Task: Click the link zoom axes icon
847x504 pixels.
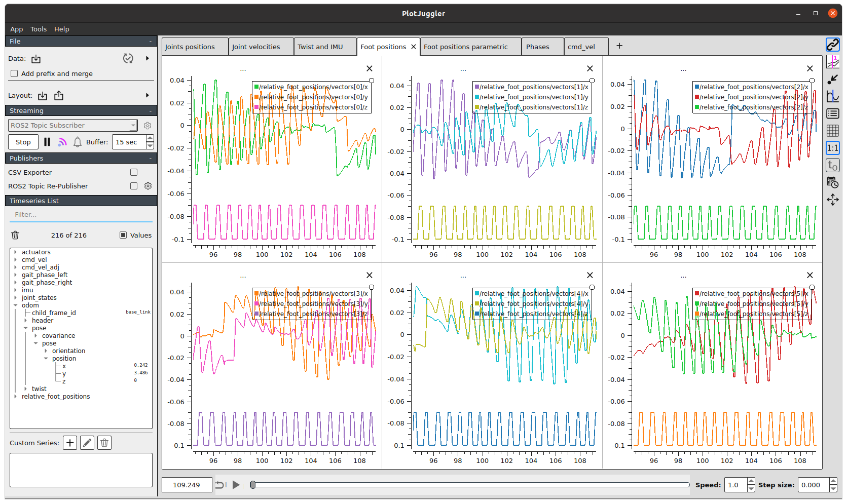Action: click(832, 45)
